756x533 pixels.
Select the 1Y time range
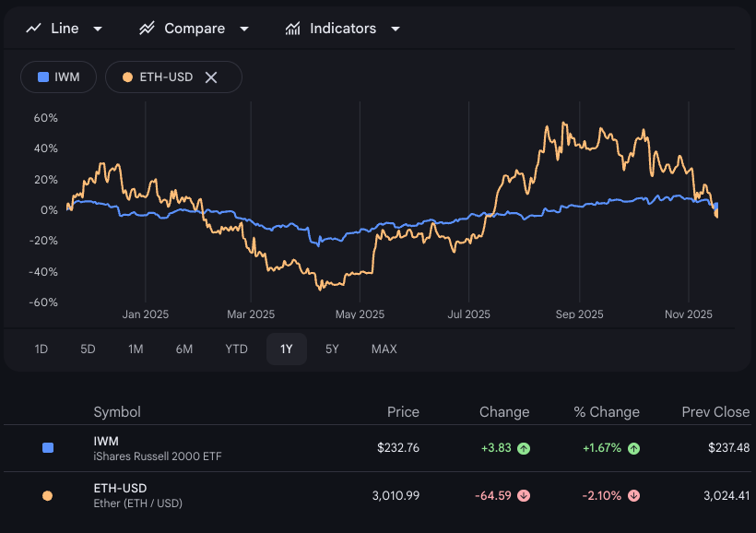[287, 349]
